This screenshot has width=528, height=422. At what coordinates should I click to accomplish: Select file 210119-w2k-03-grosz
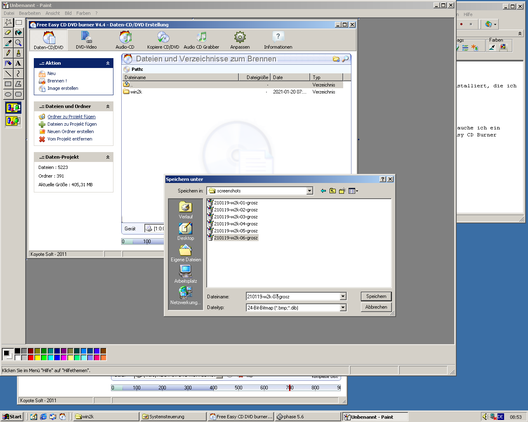233,217
